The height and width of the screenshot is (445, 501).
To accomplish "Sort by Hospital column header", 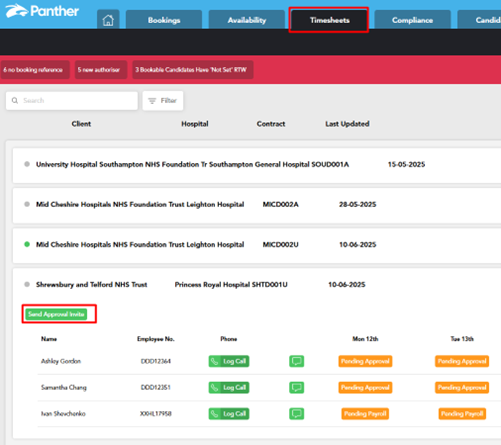I will coord(195,124).
